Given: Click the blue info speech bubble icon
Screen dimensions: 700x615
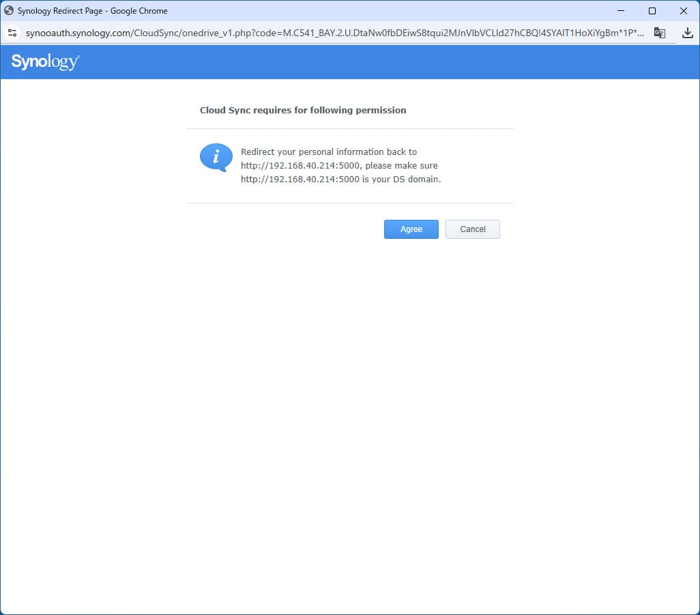Looking at the screenshot, I should click(216, 158).
